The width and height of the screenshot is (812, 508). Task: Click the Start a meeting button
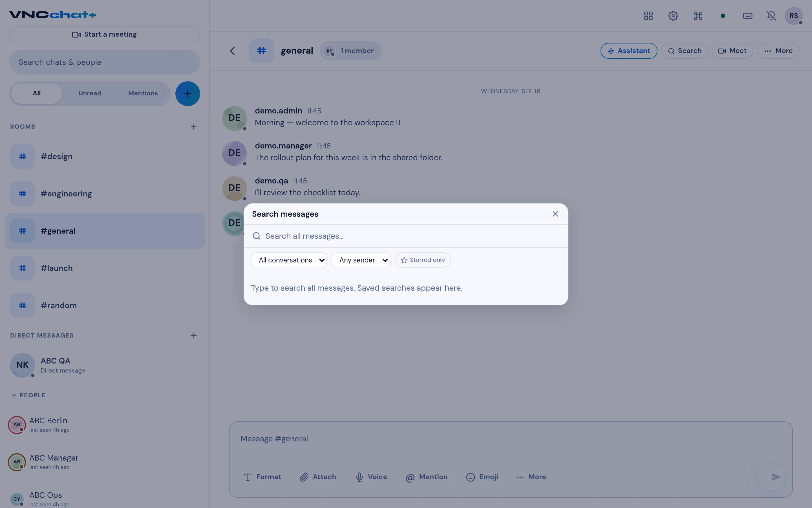104,35
